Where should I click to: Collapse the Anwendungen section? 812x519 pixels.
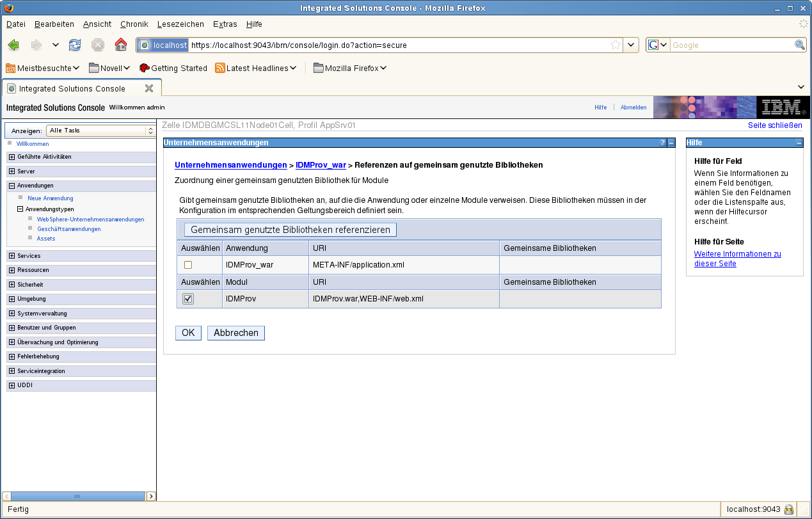tap(12, 186)
